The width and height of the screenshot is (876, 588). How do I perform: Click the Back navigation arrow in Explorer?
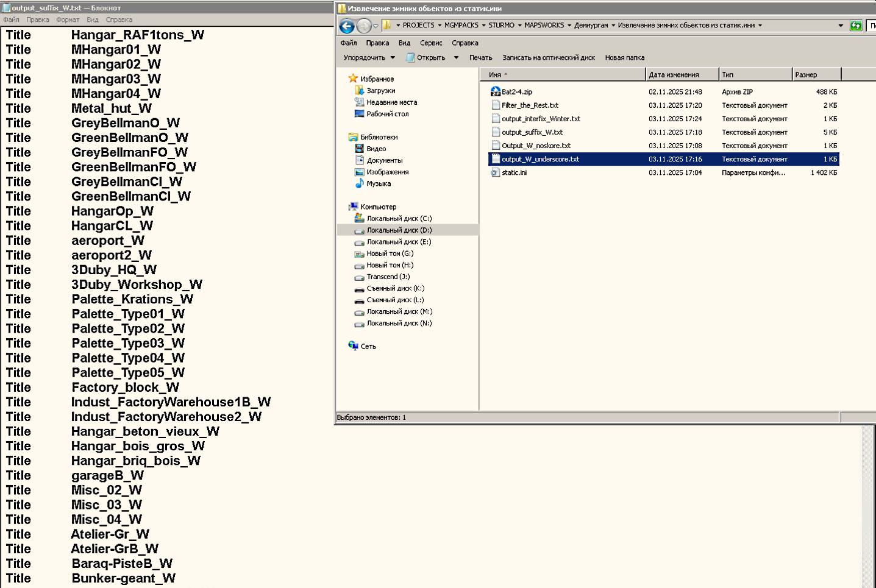tap(346, 26)
